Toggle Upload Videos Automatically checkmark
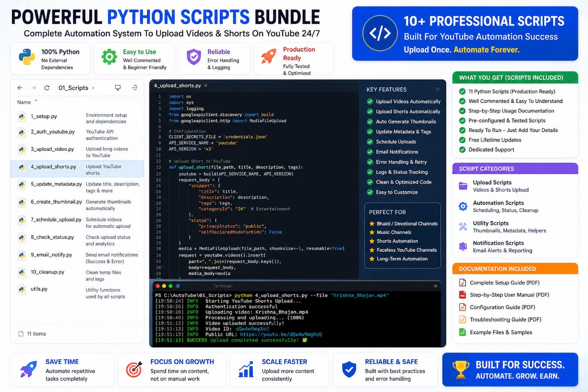Image resolution: width=588 pixels, height=392 pixels. pyautogui.click(x=370, y=101)
